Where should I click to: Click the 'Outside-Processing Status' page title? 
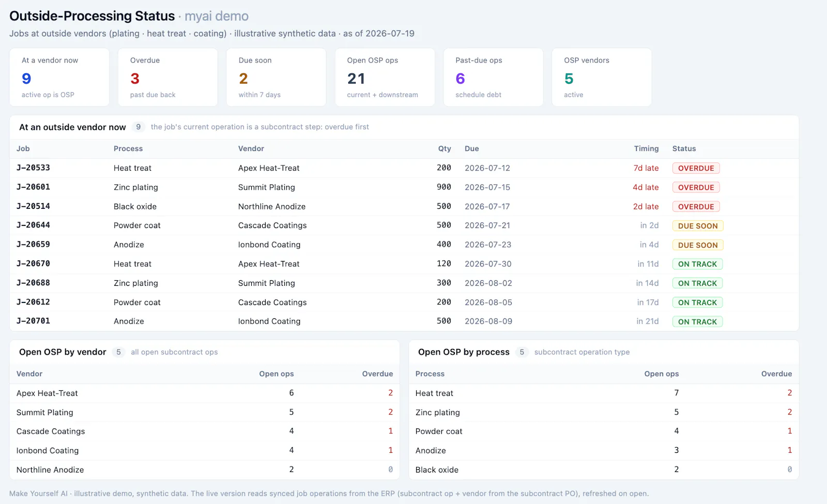coord(92,16)
